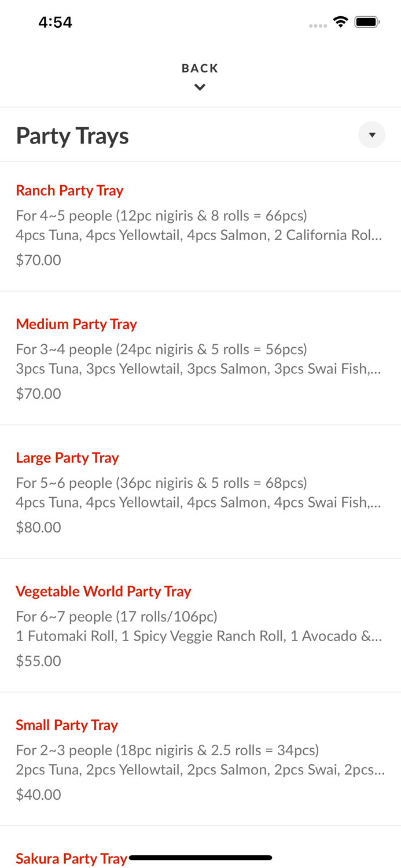This screenshot has width=401, height=868.
Task: Tap the 4:54 clock in status bar
Action: click(55, 22)
